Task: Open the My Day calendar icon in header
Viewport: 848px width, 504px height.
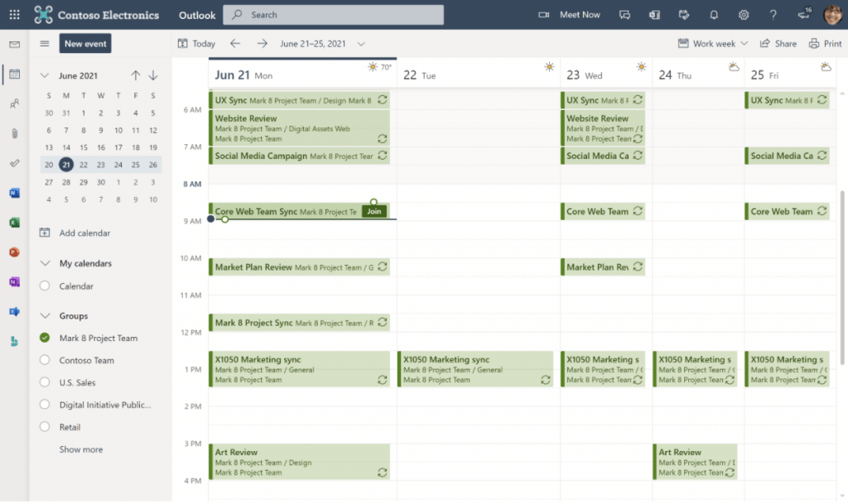Action: tap(684, 15)
